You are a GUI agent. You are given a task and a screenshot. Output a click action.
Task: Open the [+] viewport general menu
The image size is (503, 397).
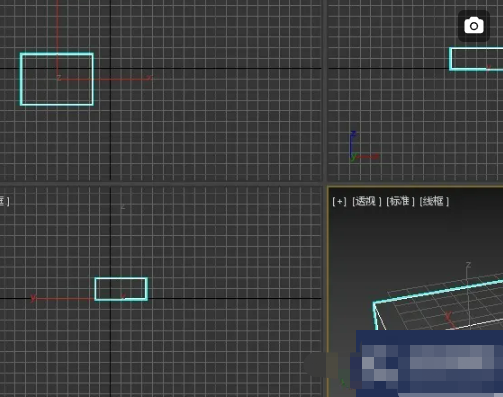pos(339,201)
